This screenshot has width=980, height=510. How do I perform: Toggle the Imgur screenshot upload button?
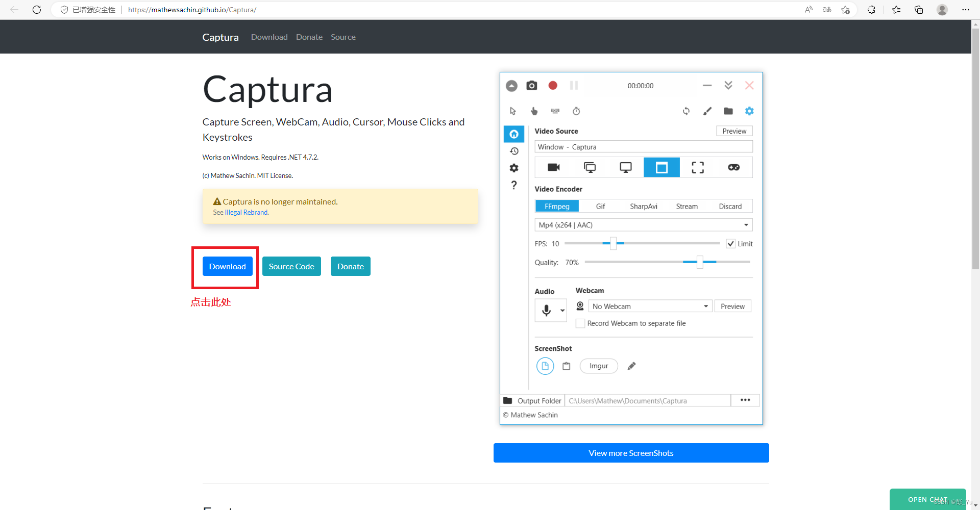tap(599, 366)
